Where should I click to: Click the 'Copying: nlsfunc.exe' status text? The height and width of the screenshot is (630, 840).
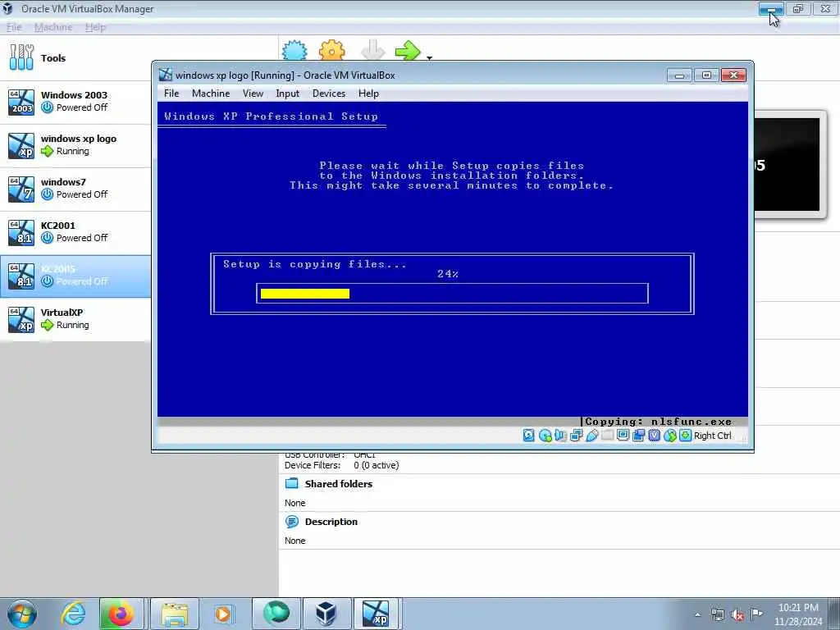coord(659,422)
